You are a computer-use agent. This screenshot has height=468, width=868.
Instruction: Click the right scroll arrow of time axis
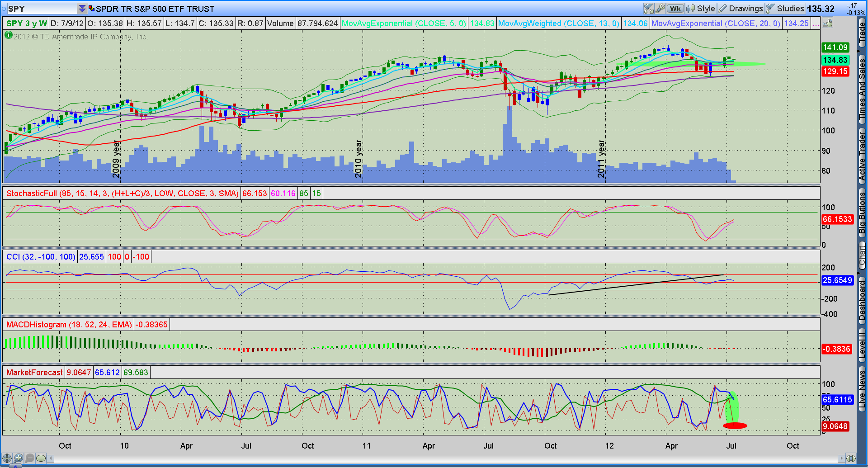click(x=841, y=459)
